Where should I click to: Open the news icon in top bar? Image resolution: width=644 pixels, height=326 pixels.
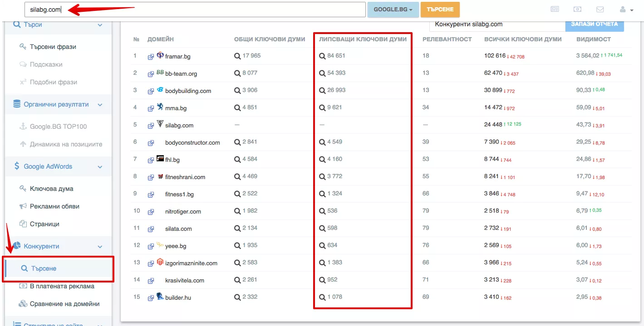(x=555, y=9)
